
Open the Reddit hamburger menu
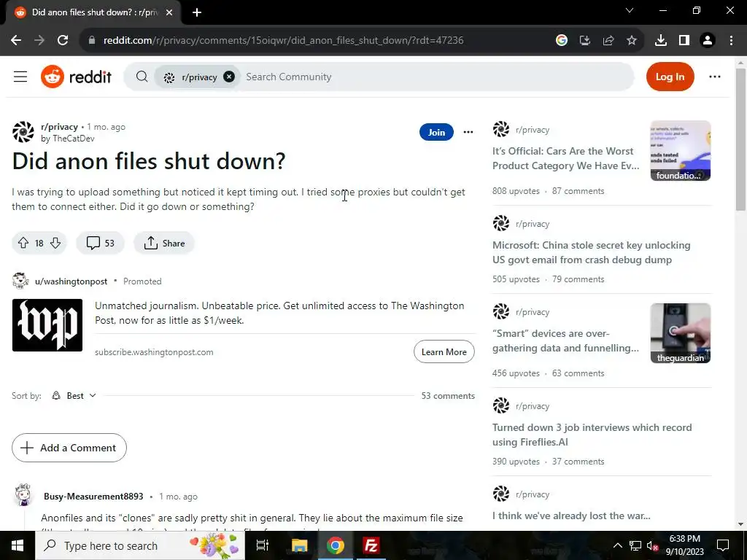[x=20, y=77]
